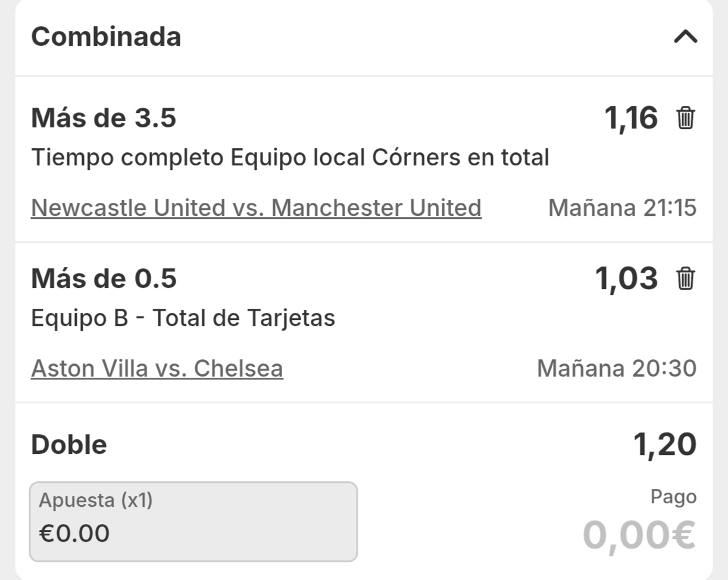Viewport: 728px width, 580px height.
Task: Collapse the Combinada bet slip chevron
Action: point(685,37)
